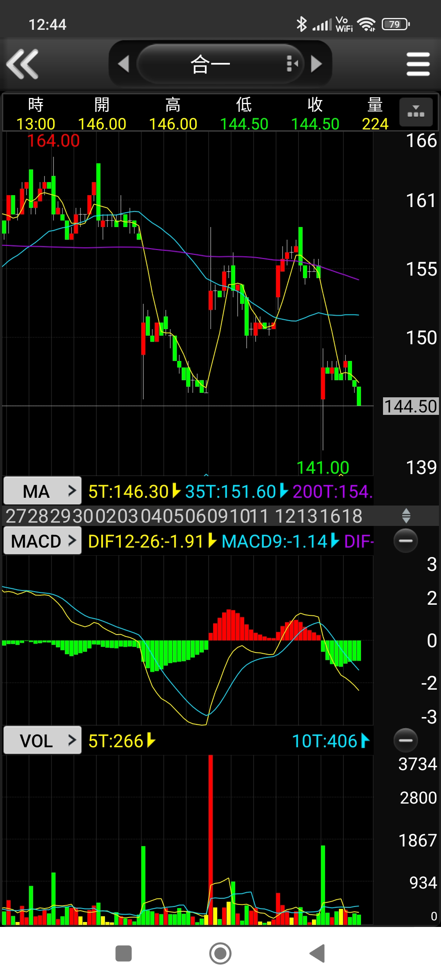441x980 pixels.
Task: Tap the dots icon inside 合一 selector
Action: pyautogui.click(x=292, y=64)
